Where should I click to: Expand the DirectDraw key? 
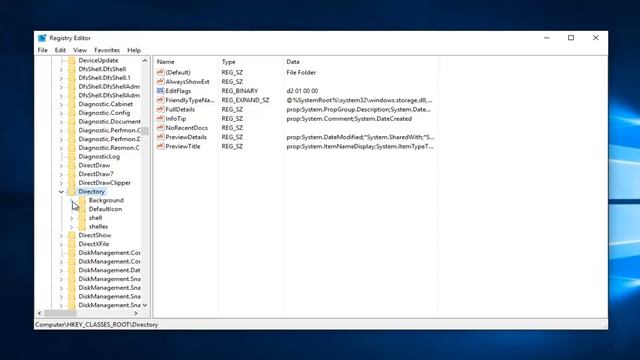(61, 166)
